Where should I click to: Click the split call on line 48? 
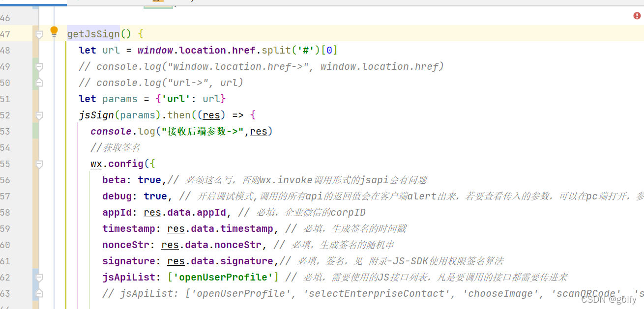click(276, 51)
